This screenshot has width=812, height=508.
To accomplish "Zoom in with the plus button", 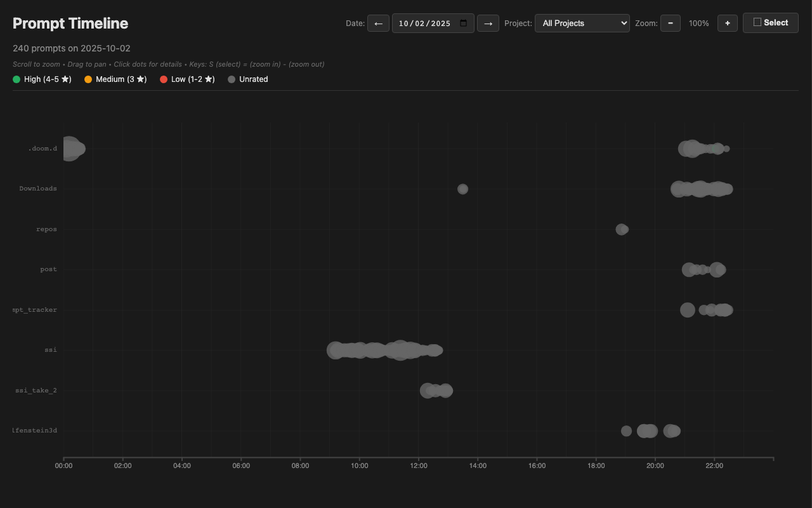I will coord(727,23).
